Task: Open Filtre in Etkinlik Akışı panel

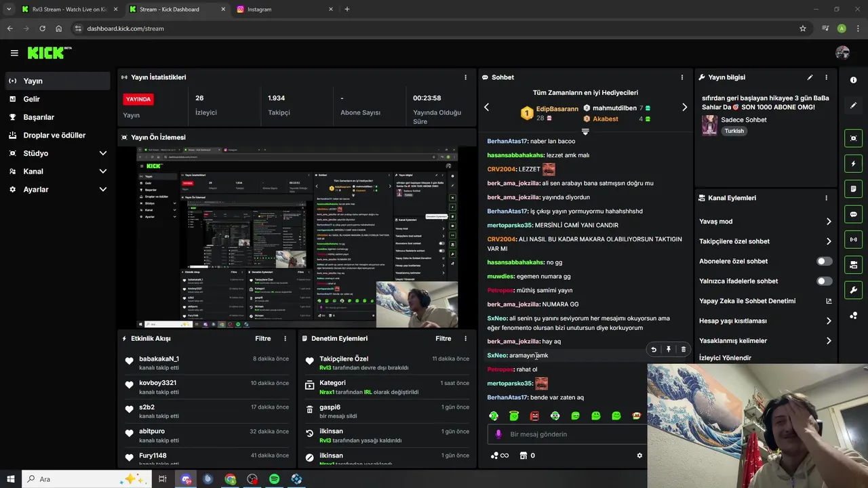Action: [x=263, y=338]
